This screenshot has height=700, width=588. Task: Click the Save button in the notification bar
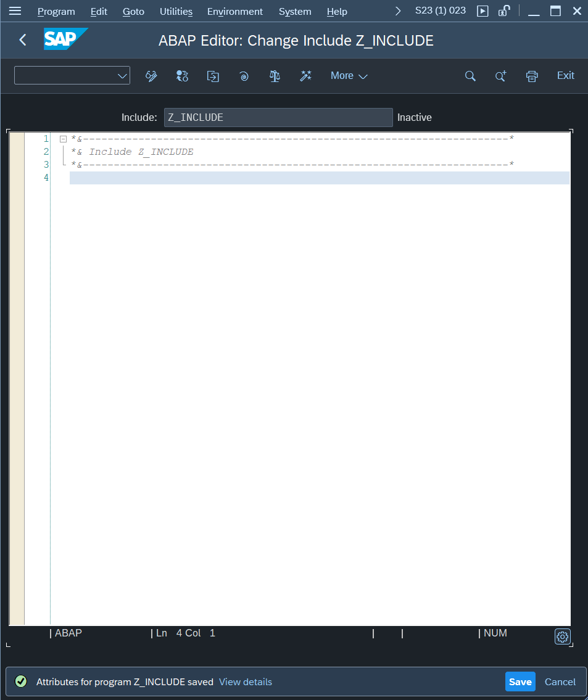coord(520,681)
